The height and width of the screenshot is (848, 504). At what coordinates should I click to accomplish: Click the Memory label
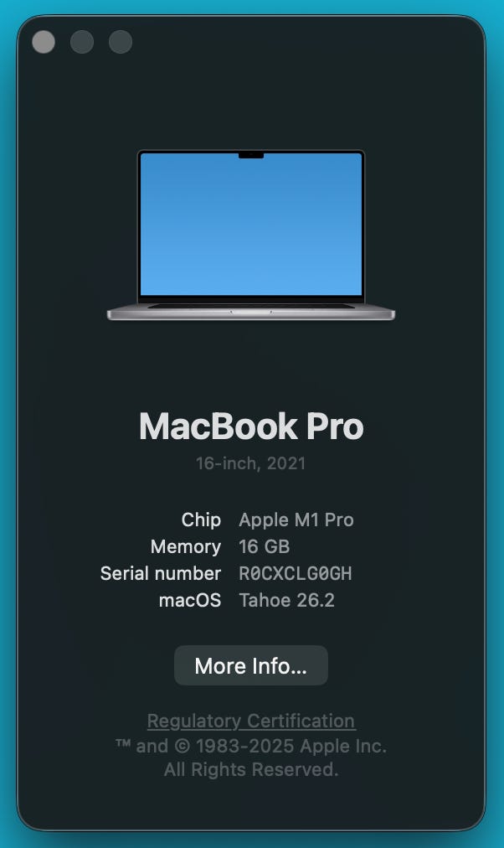pos(186,547)
